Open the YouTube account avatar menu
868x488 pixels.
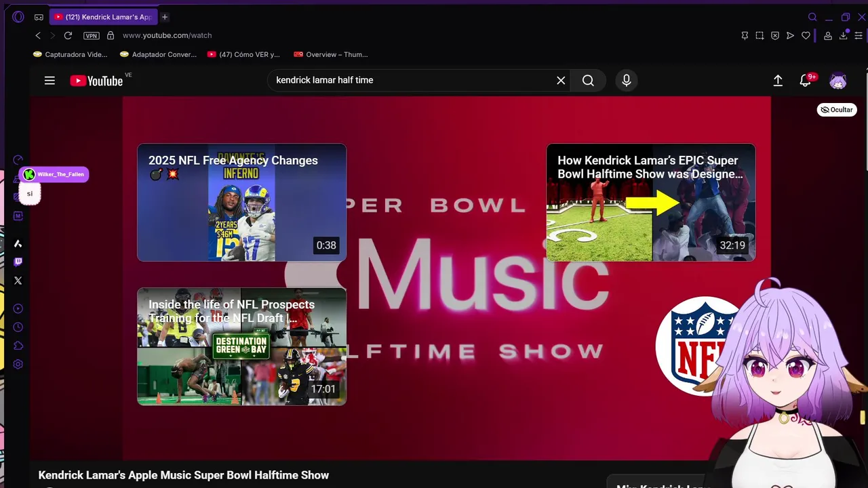click(838, 81)
